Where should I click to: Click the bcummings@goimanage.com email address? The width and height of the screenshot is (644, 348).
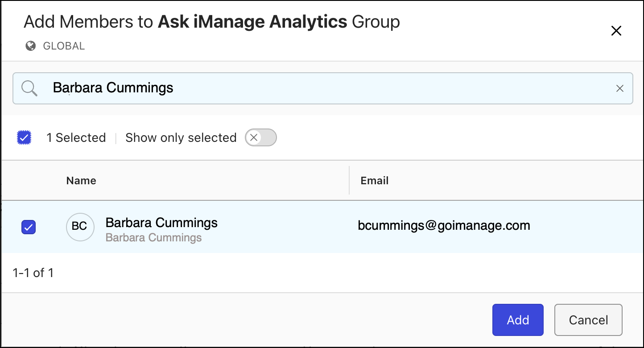pyautogui.click(x=444, y=226)
